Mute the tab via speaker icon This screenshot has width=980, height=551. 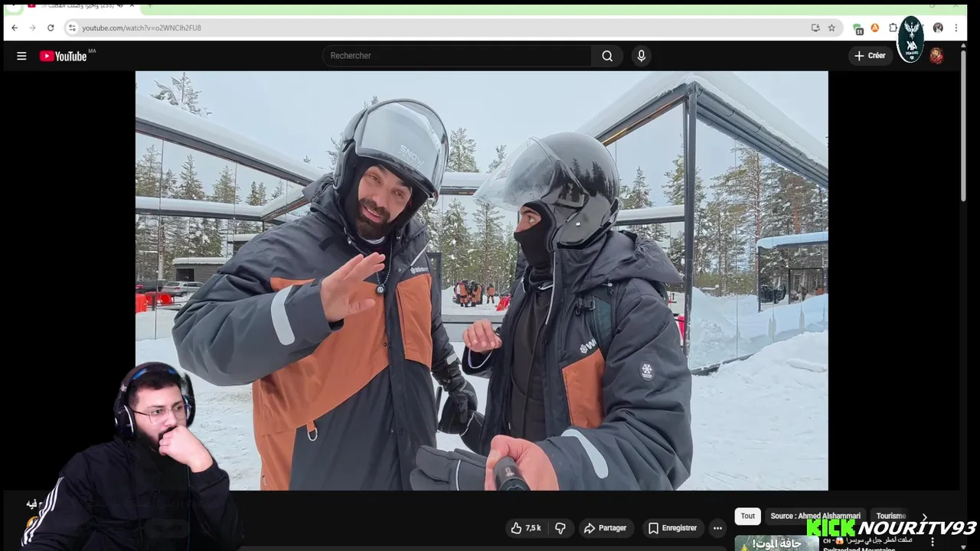click(120, 5)
